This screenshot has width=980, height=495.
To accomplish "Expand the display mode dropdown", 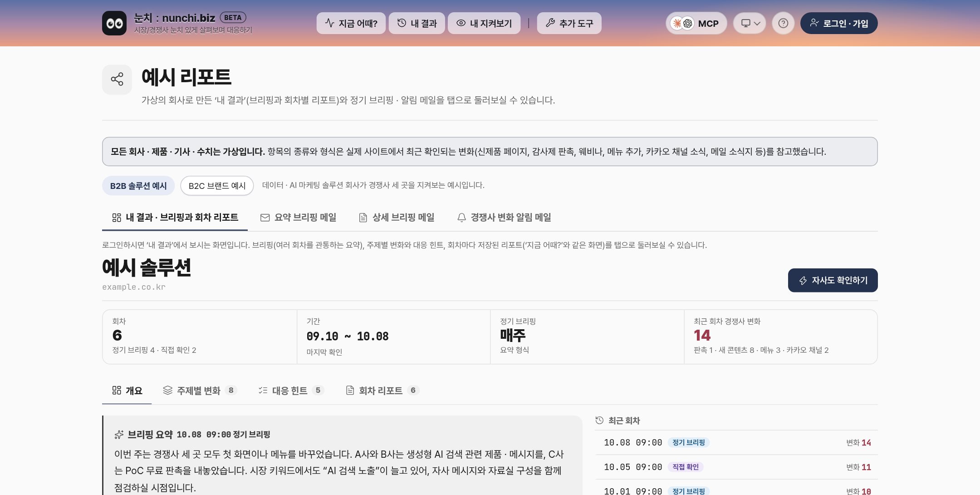I will [750, 23].
